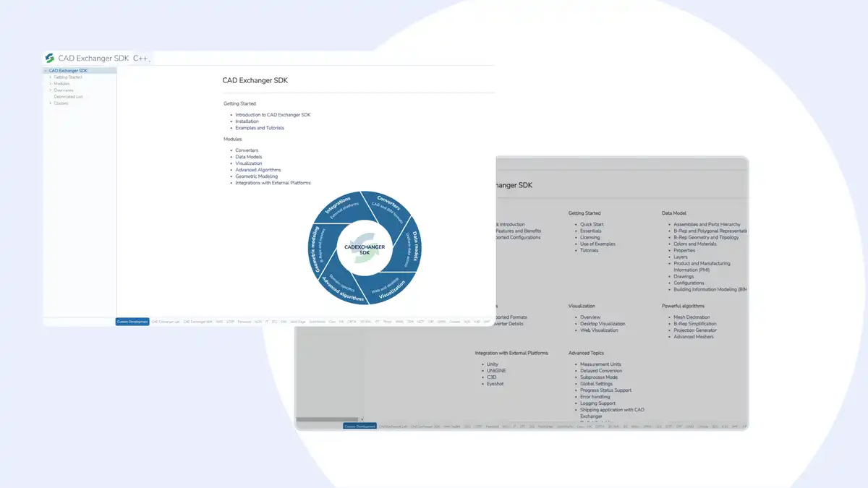Open Progress Status Support link

pyautogui.click(x=605, y=390)
